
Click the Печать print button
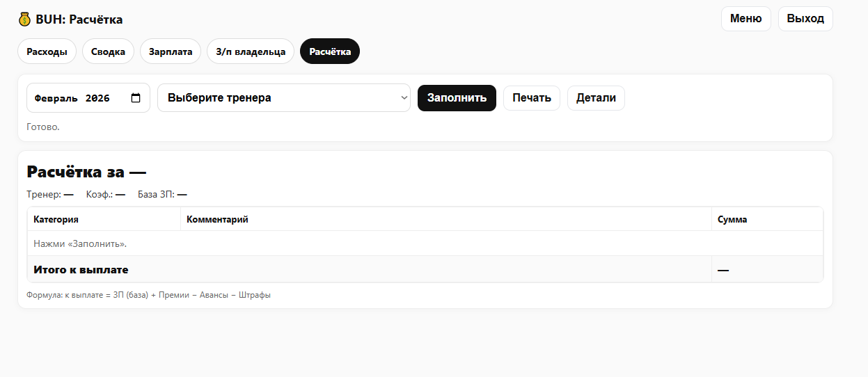pyautogui.click(x=531, y=98)
